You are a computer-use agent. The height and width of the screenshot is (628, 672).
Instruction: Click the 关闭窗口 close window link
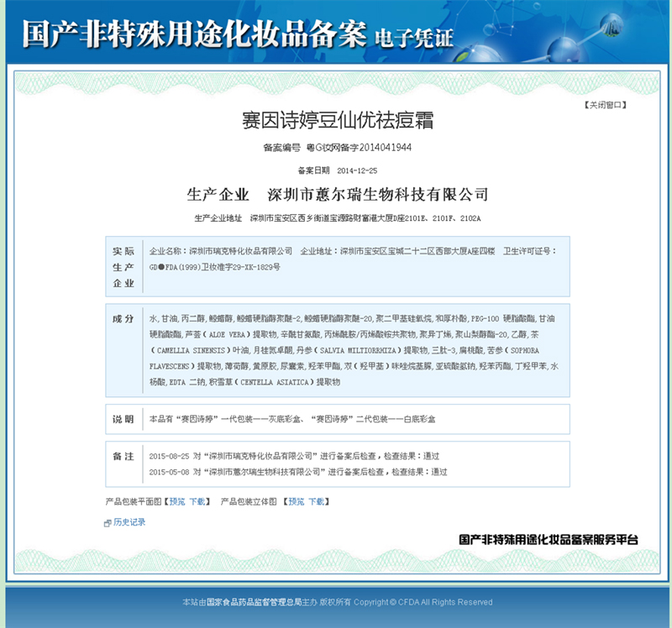click(605, 105)
